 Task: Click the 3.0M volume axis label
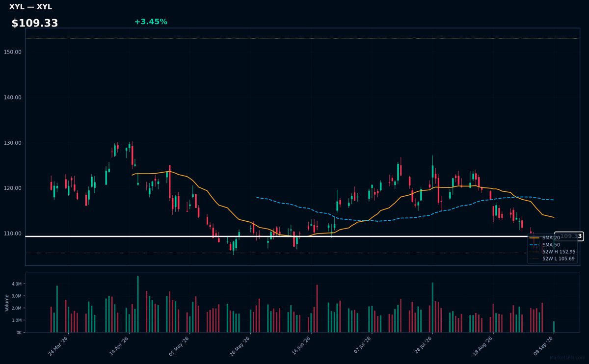click(16, 296)
